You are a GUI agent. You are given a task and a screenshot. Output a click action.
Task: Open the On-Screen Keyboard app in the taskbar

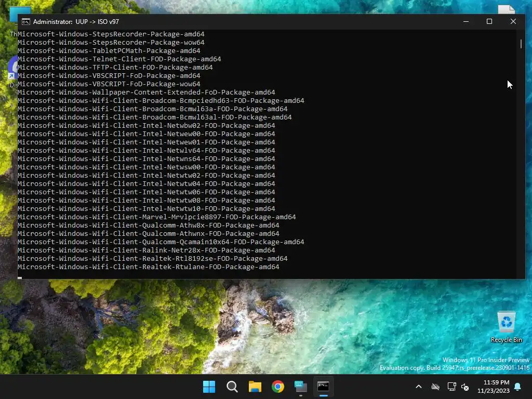click(301, 387)
